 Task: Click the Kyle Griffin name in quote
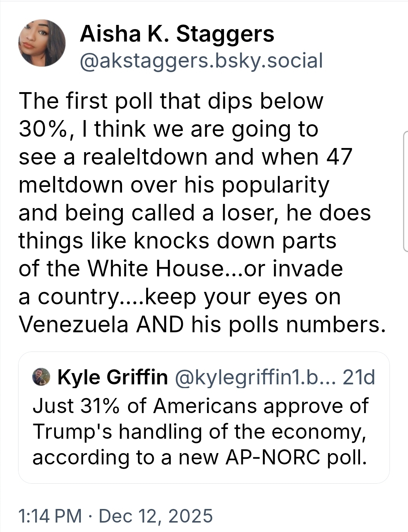pyautogui.click(x=113, y=377)
